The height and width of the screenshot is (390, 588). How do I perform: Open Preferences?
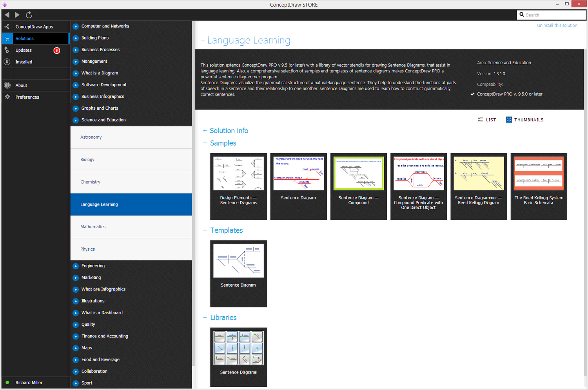point(27,97)
